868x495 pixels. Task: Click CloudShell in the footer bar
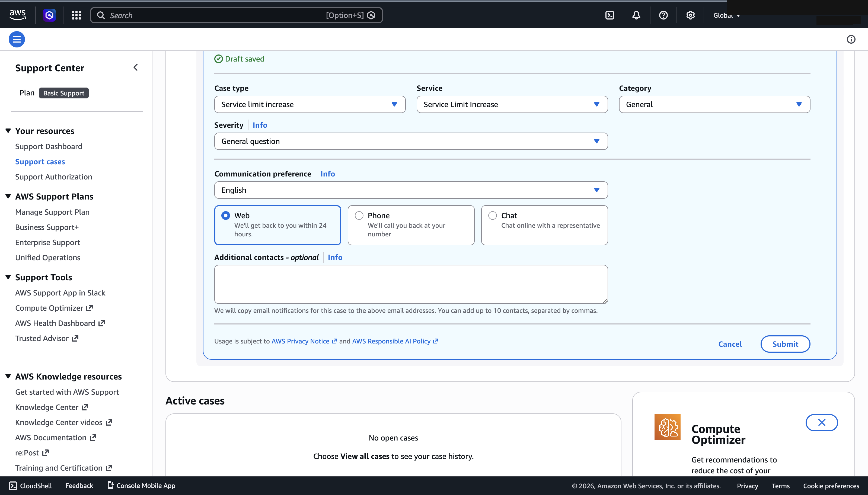point(30,486)
